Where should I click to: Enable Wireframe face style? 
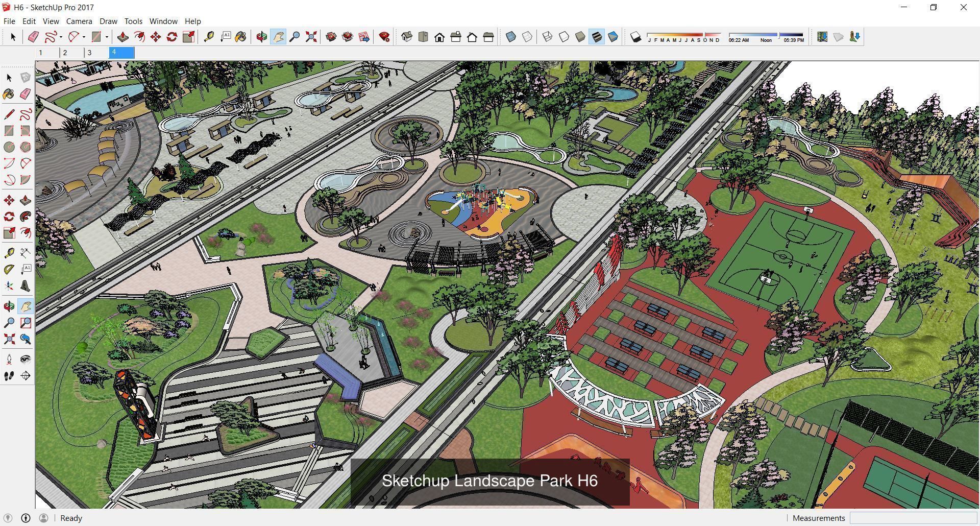point(548,37)
